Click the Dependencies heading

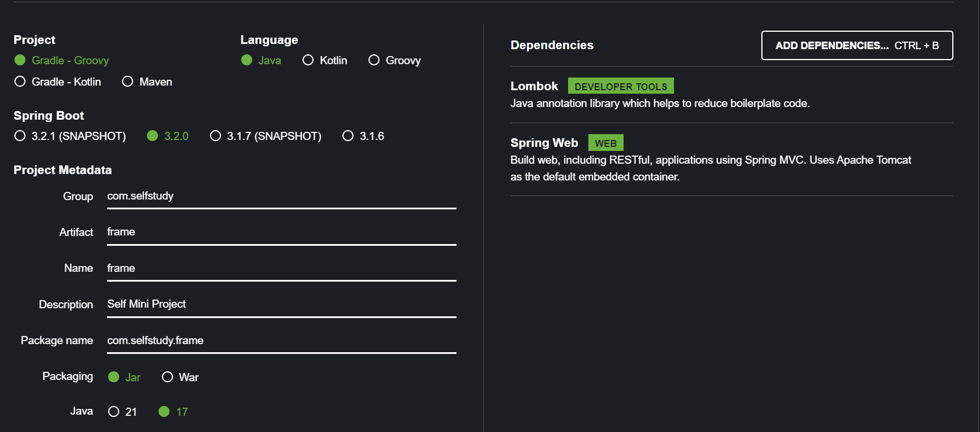tap(552, 45)
